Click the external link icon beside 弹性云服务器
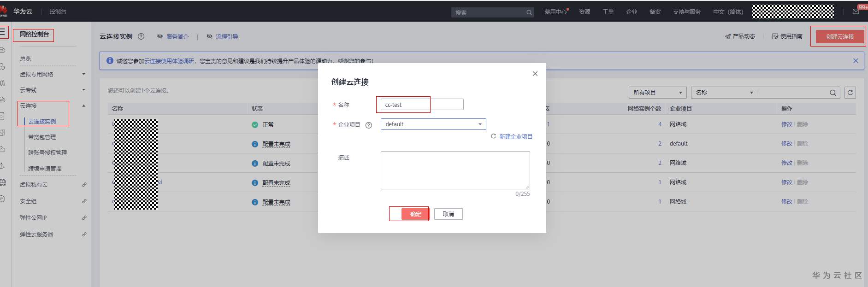This screenshot has height=287, width=868. (x=84, y=234)
